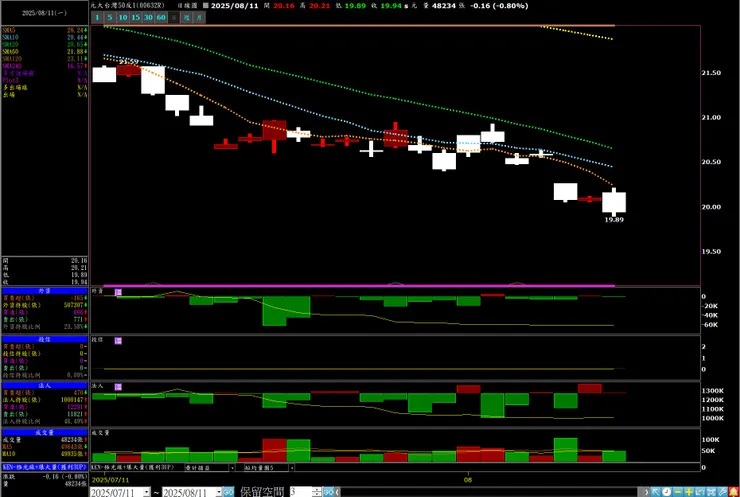Click the purple settings icon in 投信 panel
The width and height of the screenshot is (740, 497).
coord(118,340)
